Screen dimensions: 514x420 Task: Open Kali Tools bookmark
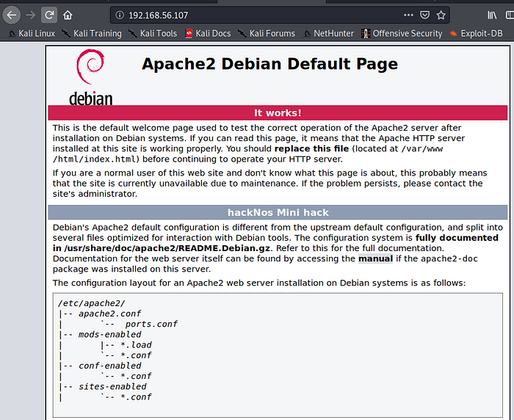tap(153, 33)
